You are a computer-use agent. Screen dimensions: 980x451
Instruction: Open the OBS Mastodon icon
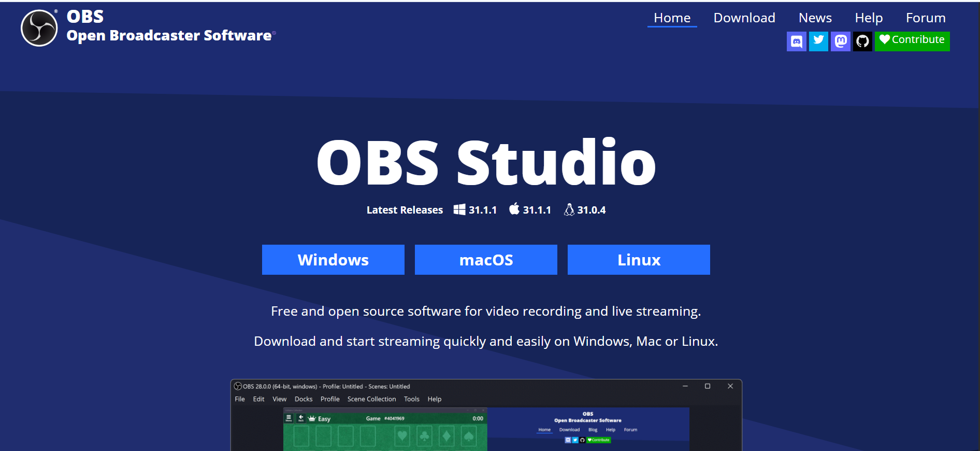tap(841, 41)
